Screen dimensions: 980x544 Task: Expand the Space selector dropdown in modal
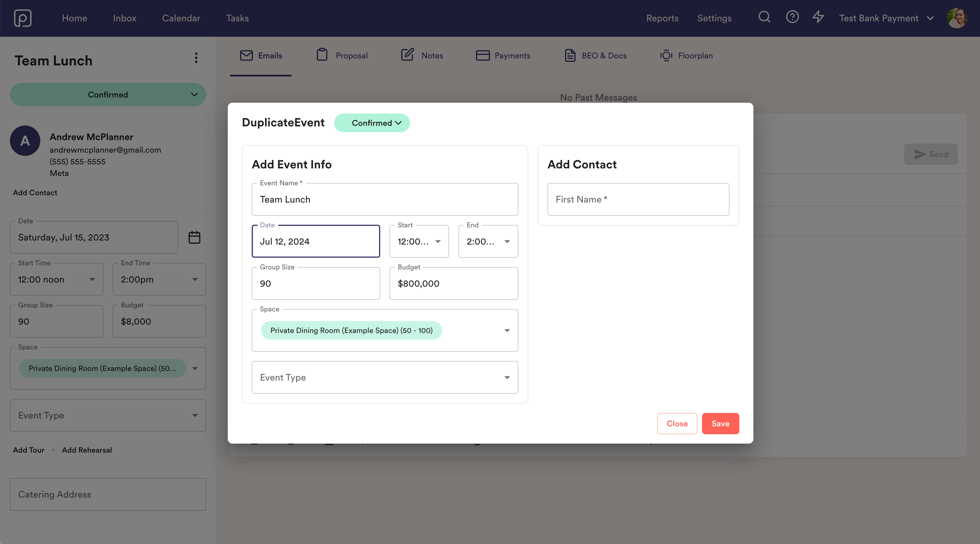[x=508, y=329]
